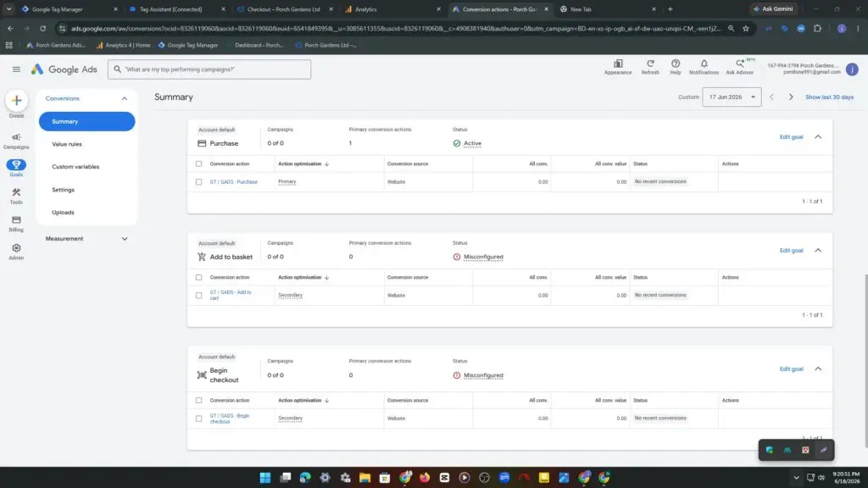Collapse the Begin checkout goal card
This screenshot has height=488, width=868.
[x=818, y=369]
